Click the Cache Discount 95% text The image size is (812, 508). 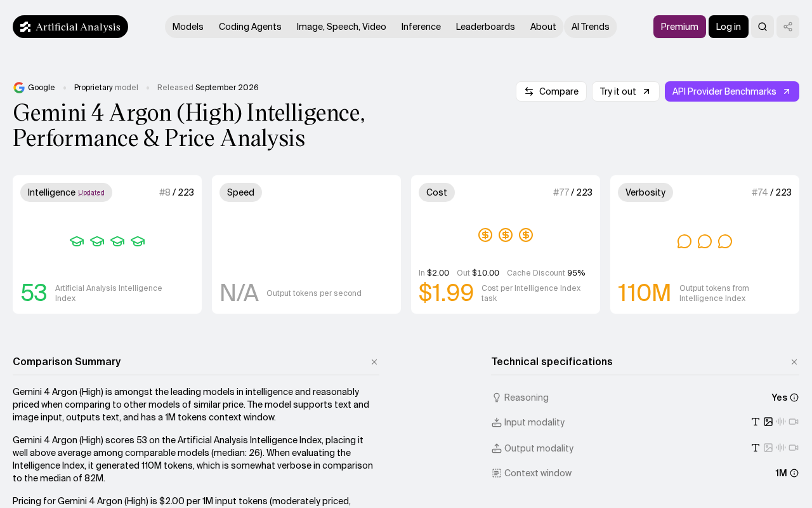tap(546, 273)
